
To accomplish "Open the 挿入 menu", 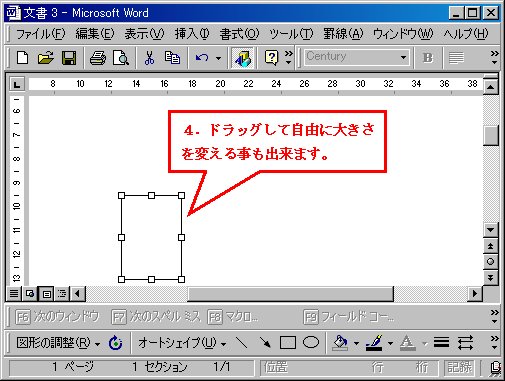I will tap(192, 34).
